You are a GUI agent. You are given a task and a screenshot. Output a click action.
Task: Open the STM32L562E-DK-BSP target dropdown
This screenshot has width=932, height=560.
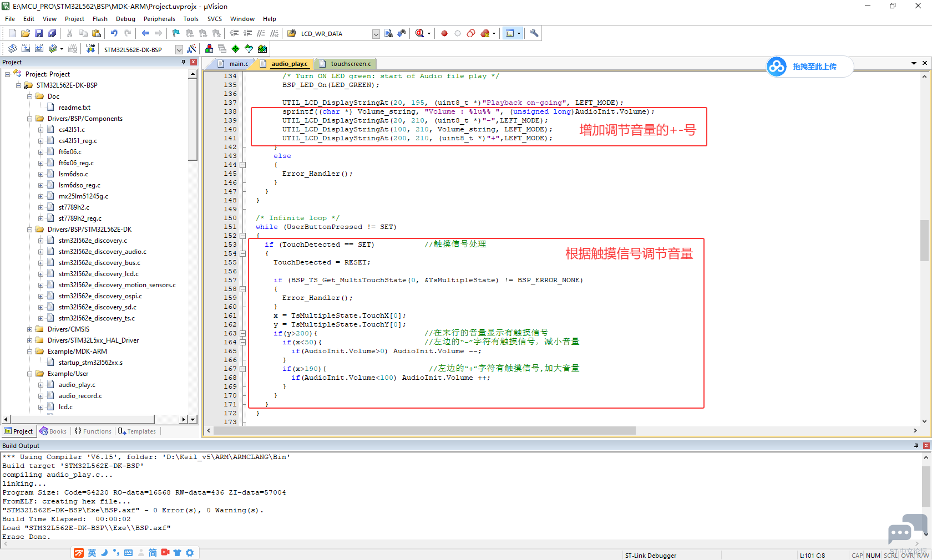[179, 49]
